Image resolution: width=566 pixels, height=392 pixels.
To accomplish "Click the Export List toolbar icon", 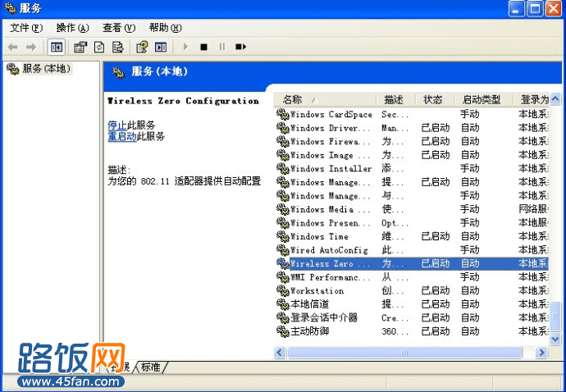I will click(117, 47).
